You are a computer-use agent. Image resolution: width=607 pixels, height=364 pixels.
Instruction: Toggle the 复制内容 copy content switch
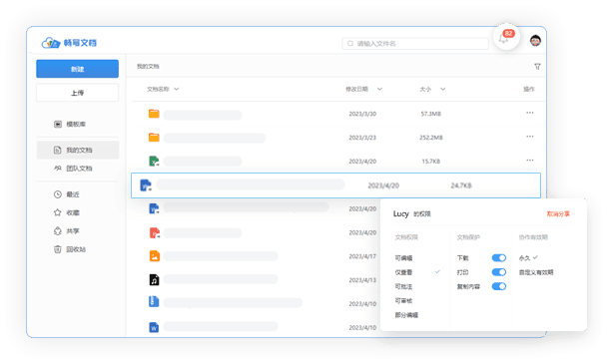click(x=499, y=286)
